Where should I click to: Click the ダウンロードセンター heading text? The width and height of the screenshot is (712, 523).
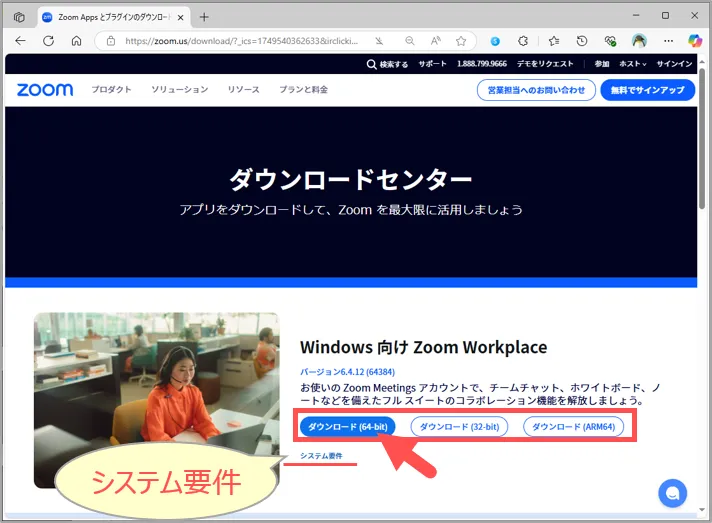point(351,179)
